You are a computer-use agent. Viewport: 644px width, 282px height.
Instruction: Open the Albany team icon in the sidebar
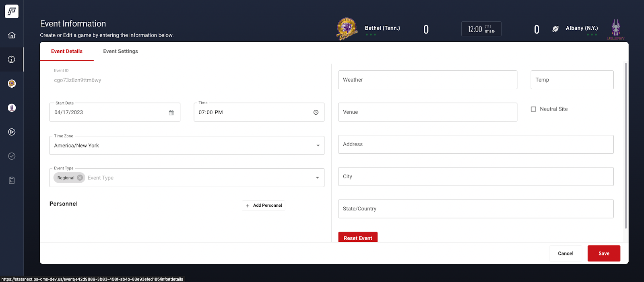click(x=12, y=108)
